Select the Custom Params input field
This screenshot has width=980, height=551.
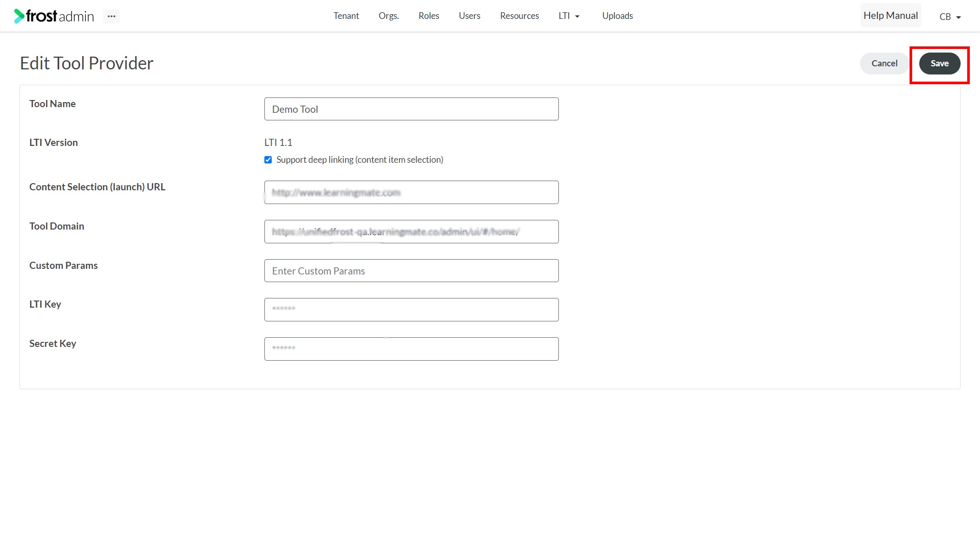[411, 271]
